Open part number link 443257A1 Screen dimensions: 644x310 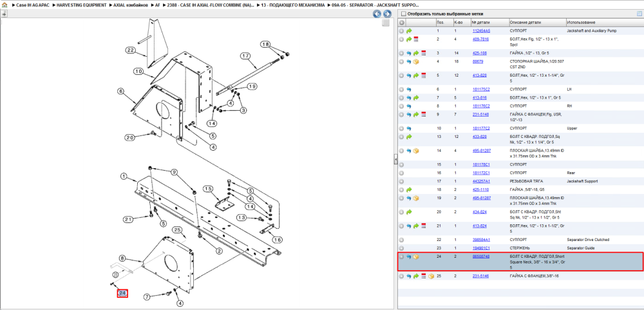tap(481, 181)
